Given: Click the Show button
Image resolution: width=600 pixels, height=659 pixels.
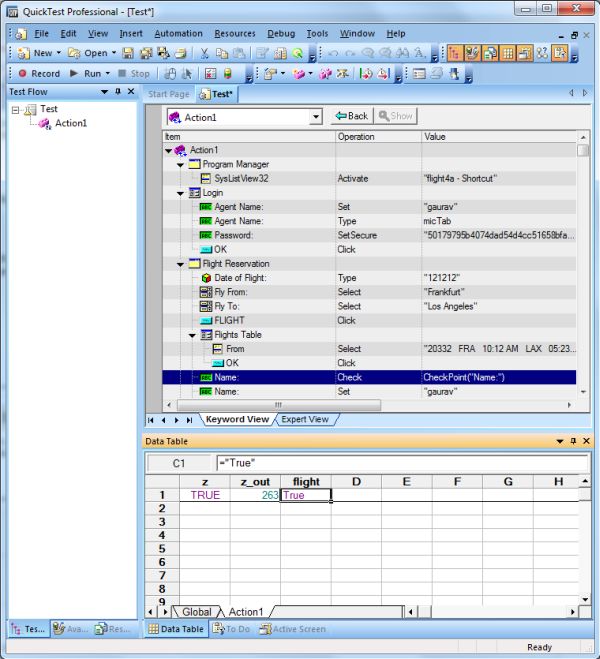Looking at the screenshot, I should click(396, 116).
